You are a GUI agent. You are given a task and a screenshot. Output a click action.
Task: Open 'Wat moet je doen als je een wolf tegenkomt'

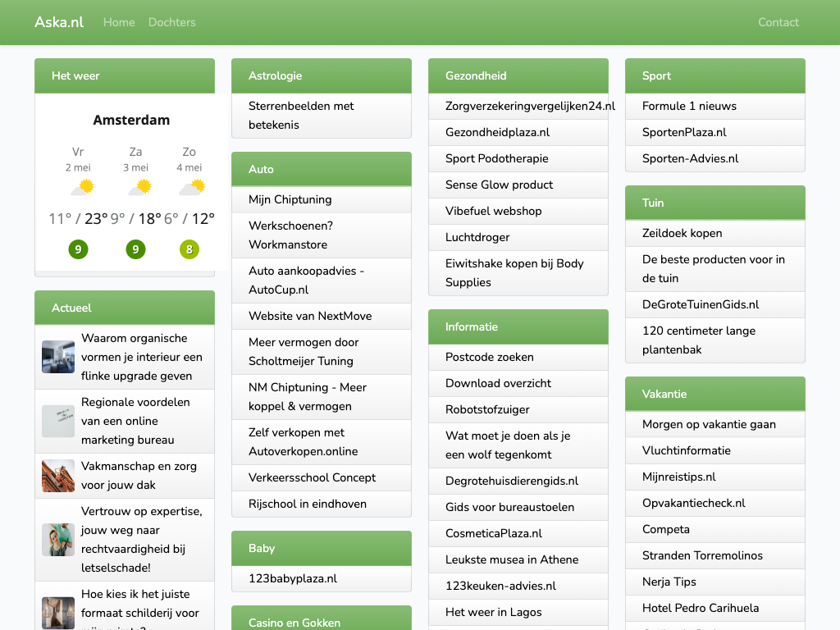click(508, 445)
